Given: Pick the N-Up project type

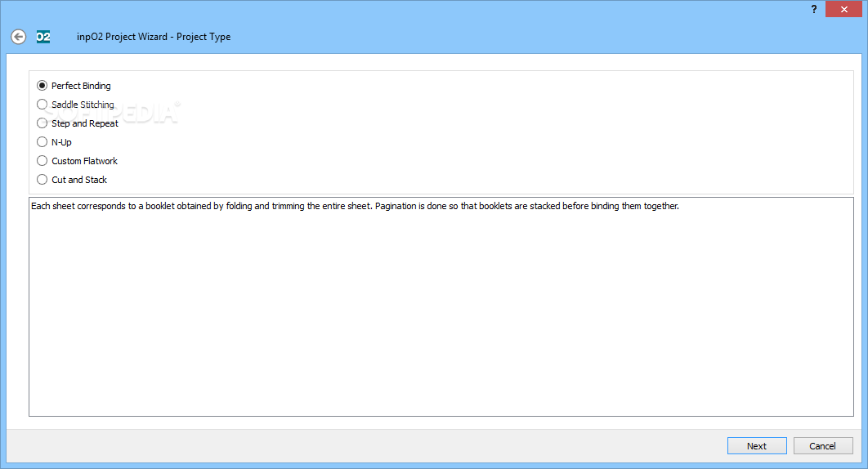Looking at the screenshot, I should (54, 142).
